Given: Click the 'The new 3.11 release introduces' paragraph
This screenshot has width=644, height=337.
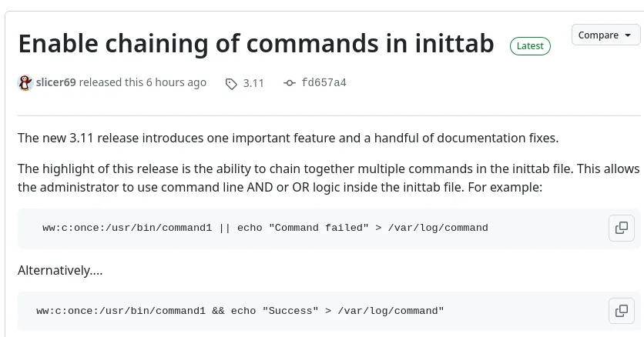Looking at the screenshot, I should click(288, 138).
